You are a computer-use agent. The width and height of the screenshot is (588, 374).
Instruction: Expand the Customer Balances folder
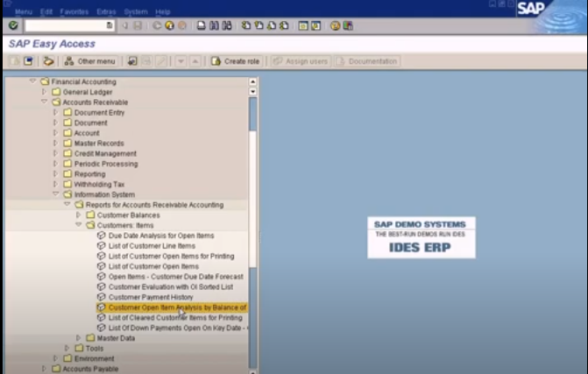[78, 215]
